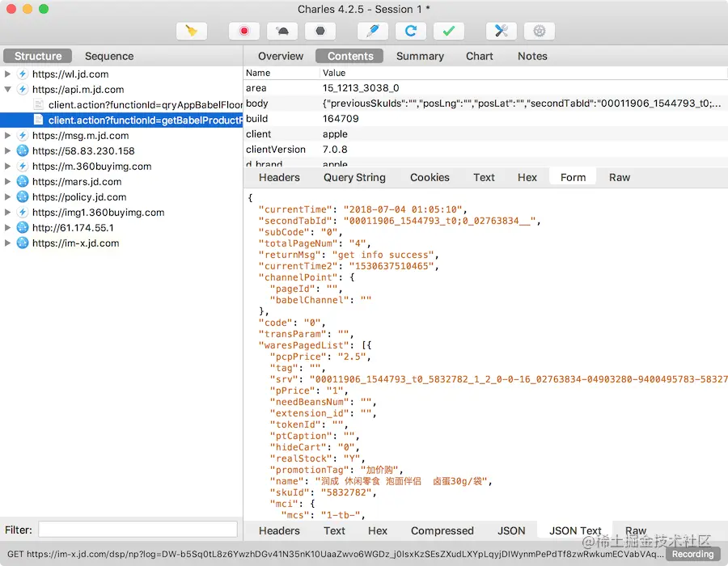This screenshot has width=728, height=566.
Task: Open the Contents tab
Action: click(x=349, y=56)
